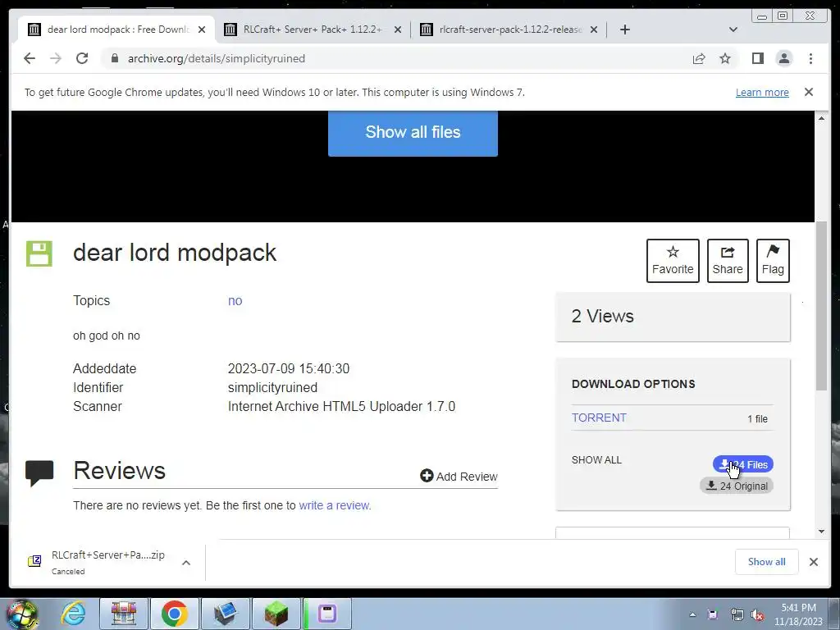
Task: Close the downloads bar
Action: [813, 561]
